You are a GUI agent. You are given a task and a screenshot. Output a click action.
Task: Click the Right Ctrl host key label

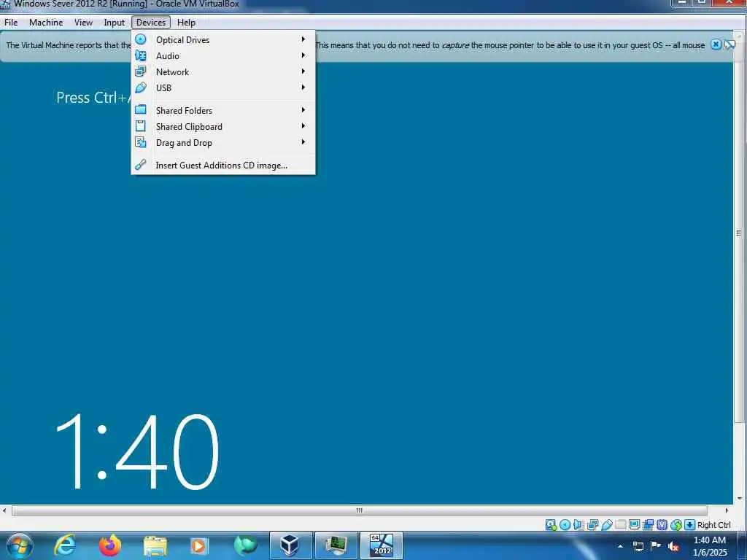click(713, 525)
